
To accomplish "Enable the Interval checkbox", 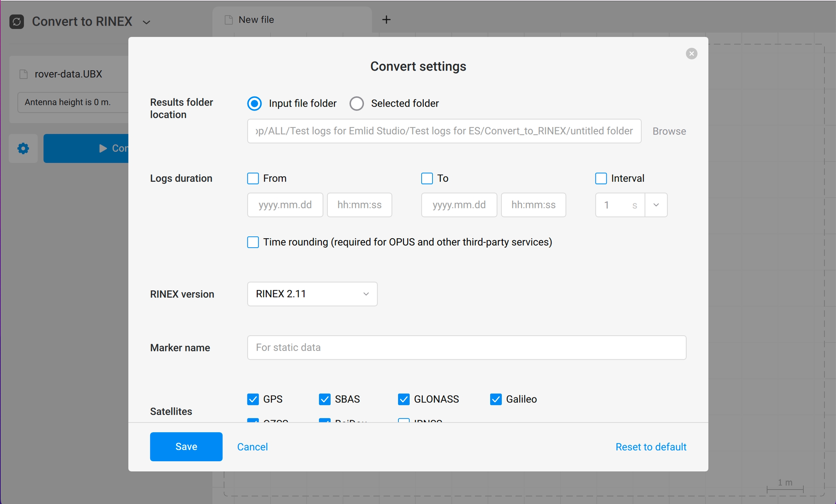I will 601,178.
